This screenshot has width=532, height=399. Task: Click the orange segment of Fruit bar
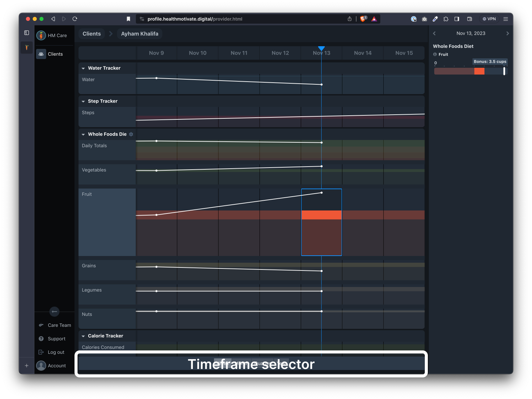(x=479, y=71)
